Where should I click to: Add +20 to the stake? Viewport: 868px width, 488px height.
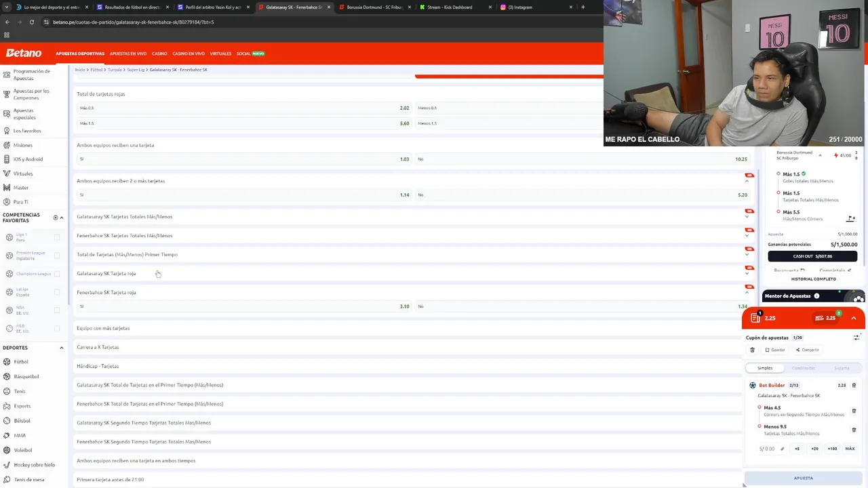coord(814,449)
